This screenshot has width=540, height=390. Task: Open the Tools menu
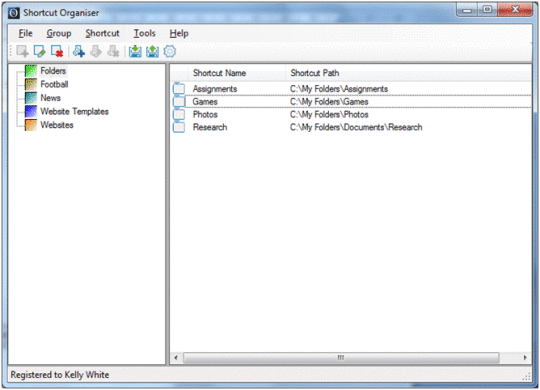[x=144, y=33]
